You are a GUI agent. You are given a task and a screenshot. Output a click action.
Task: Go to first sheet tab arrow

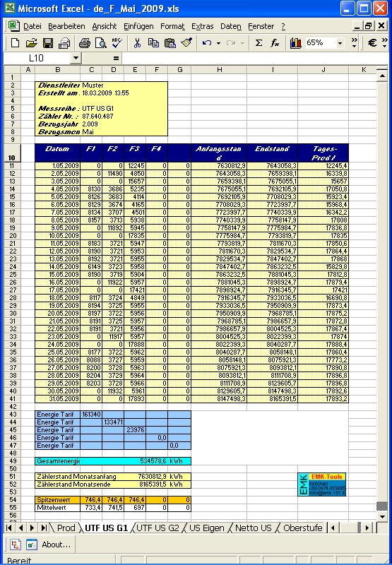(x=9, y=528)
